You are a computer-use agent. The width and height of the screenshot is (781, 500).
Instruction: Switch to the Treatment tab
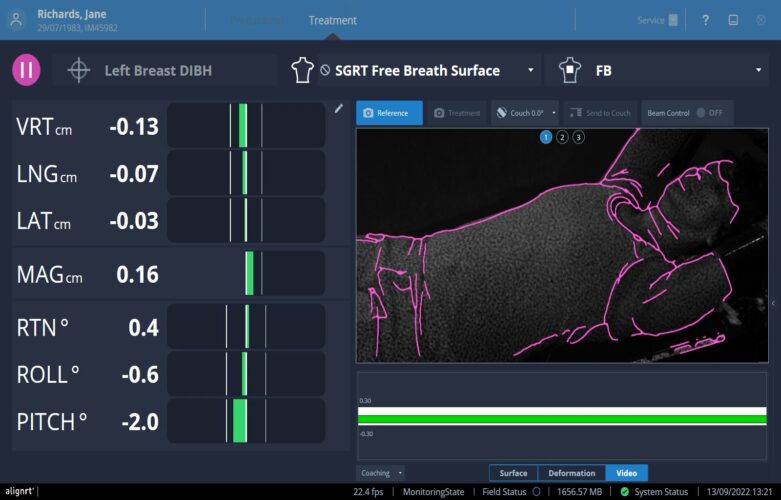(332, 20)
